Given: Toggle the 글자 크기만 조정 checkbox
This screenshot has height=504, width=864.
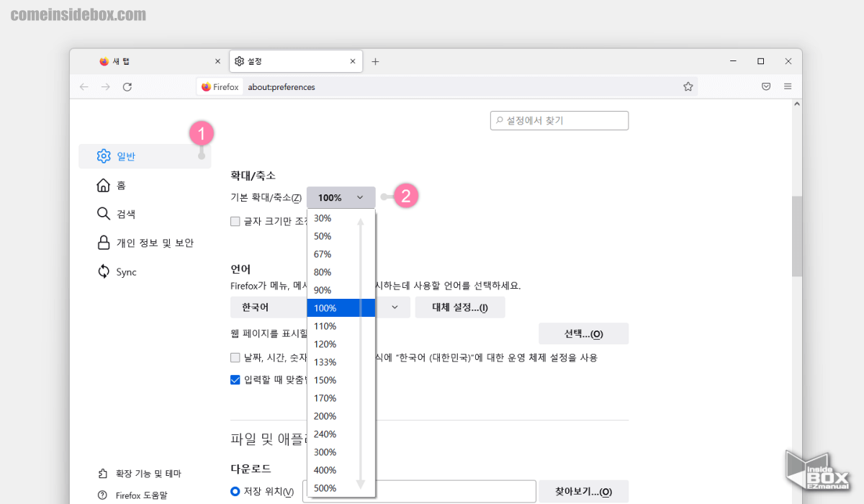Looking at the screenshot, I should 235,222.
